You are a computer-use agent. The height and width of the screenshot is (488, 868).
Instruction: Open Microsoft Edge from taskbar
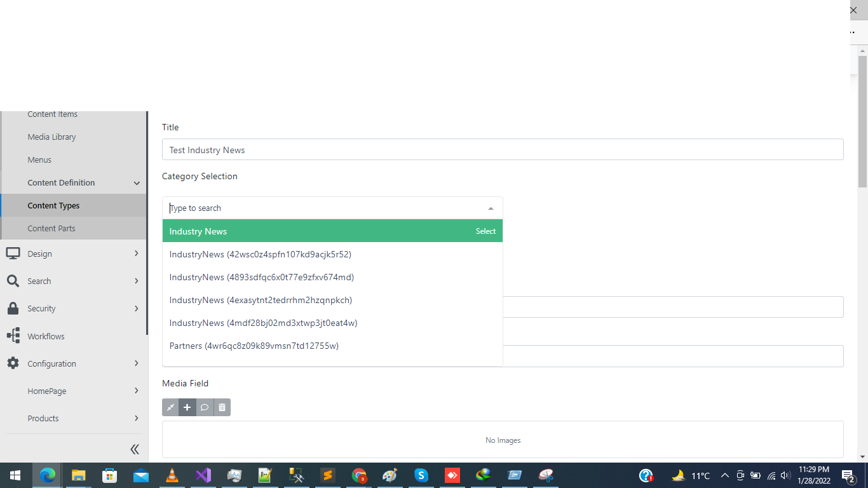pos(47,475)
